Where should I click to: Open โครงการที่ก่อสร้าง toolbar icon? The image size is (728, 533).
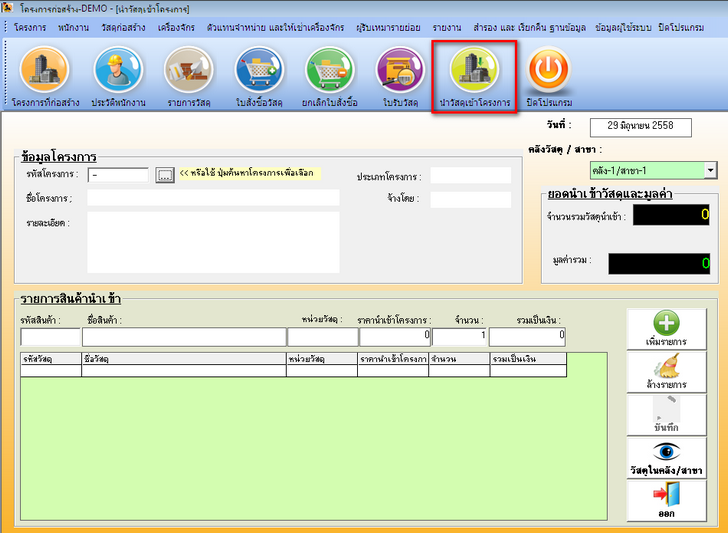click(x=45, y=70)
